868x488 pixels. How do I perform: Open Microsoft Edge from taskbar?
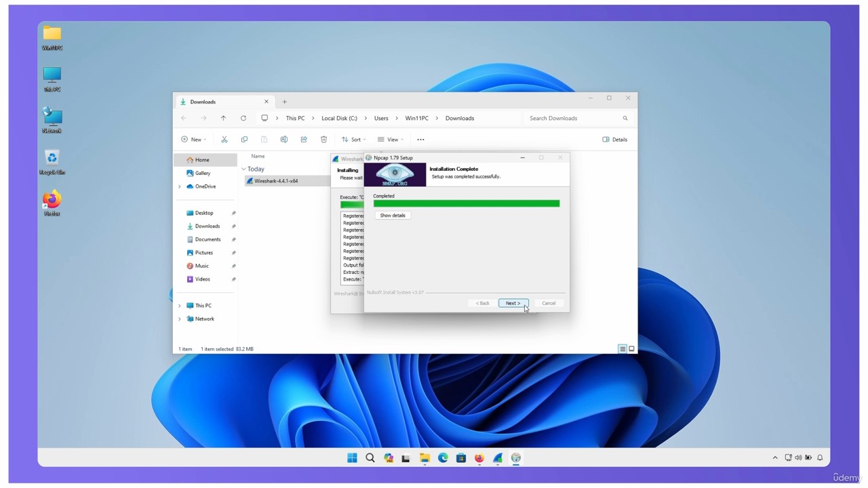point(443,458)
